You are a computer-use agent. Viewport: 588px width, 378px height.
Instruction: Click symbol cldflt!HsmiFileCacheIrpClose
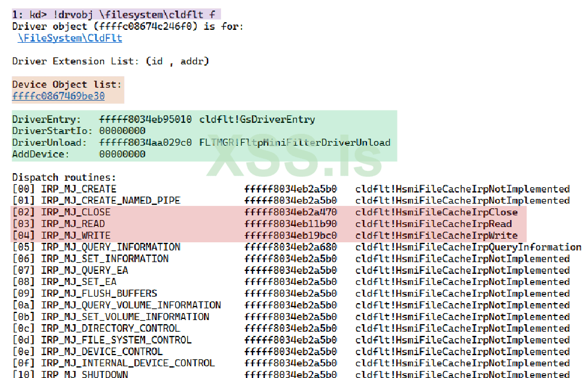point(437,212)
